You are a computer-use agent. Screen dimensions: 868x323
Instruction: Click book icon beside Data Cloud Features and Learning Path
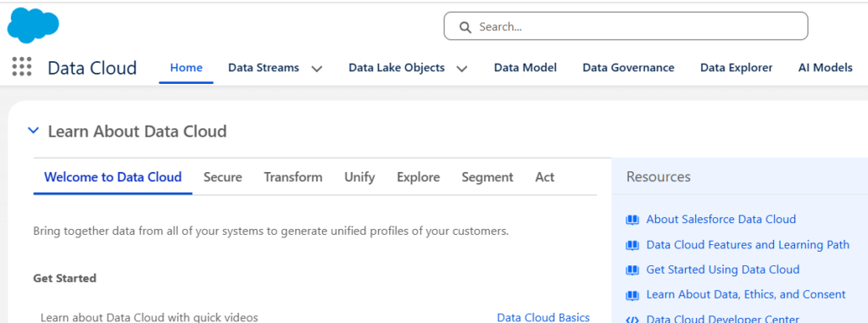click(632, 245)
